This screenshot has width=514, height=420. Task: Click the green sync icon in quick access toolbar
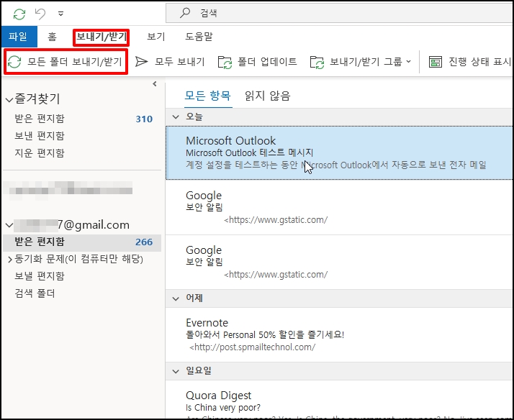click(x=19, y=14)
